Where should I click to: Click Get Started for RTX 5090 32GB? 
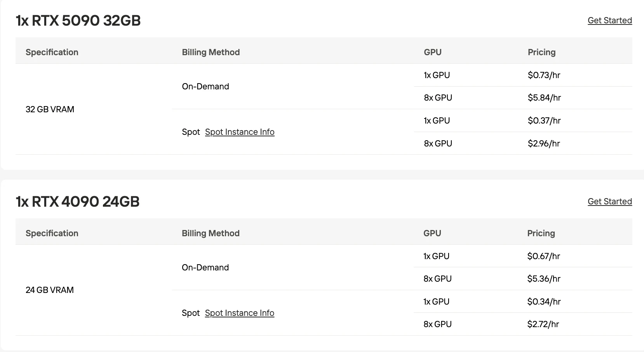click(x=609, y=20)
